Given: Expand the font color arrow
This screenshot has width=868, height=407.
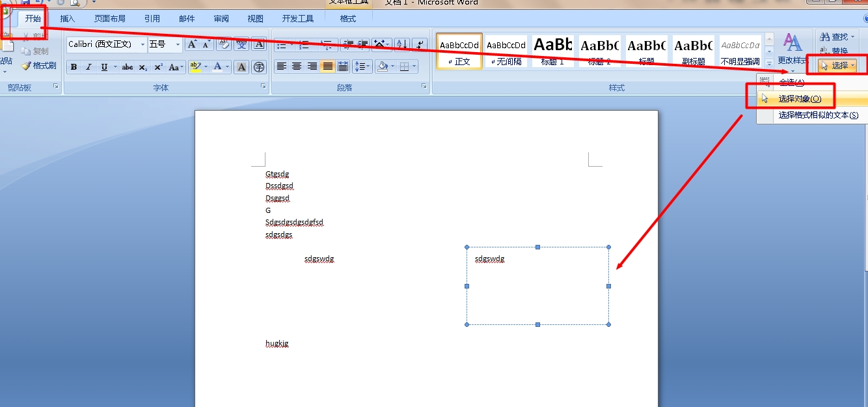Looking at the screenshot, I should [228, 67].
